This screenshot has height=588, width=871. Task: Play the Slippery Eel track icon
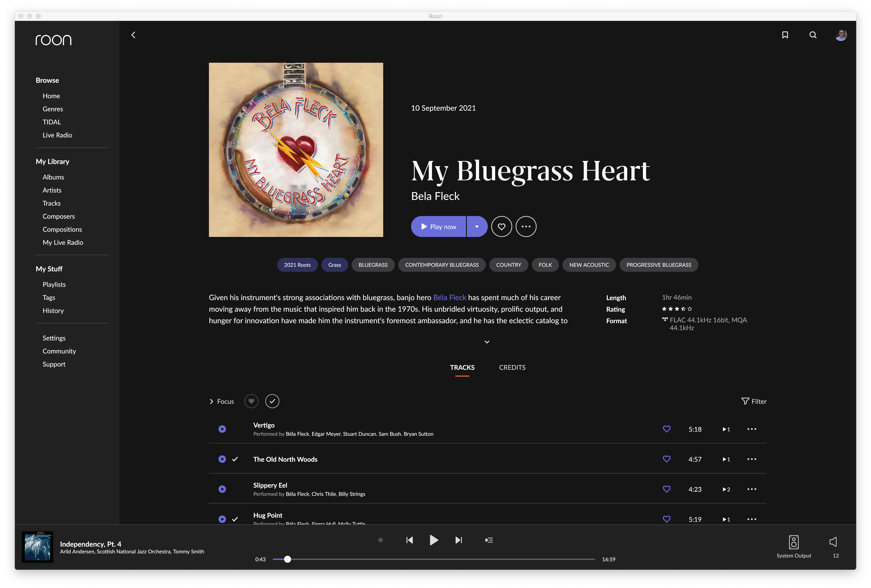(222, 489)
